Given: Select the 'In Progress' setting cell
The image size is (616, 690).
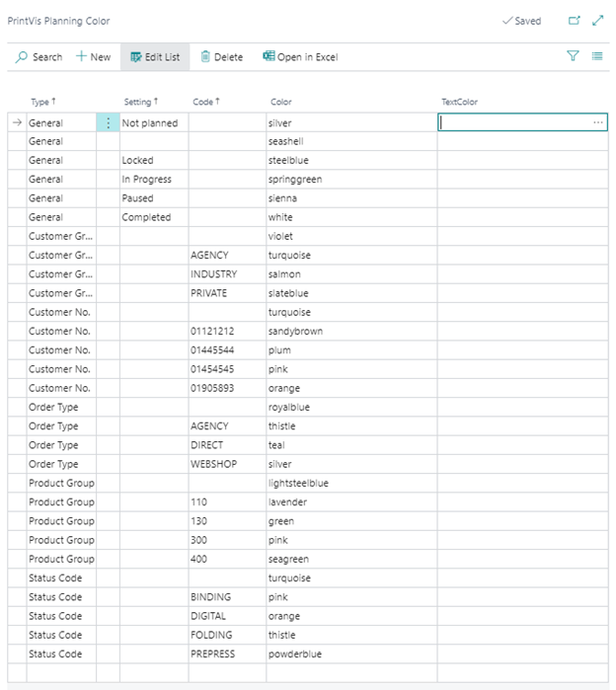Looking at the screenshot, I should 154,179.
